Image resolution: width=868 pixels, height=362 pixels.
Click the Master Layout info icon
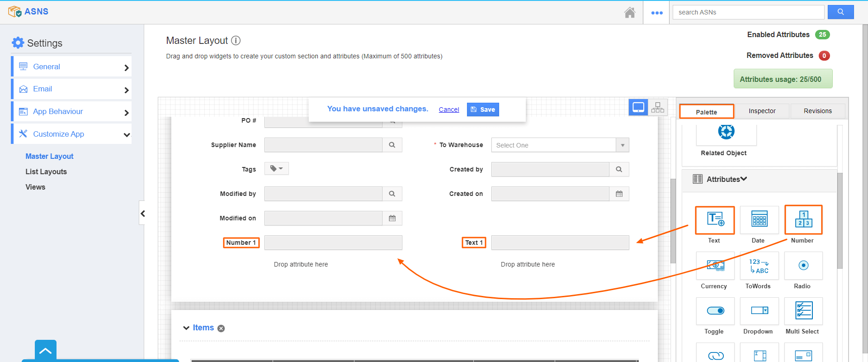click(236, 40)
